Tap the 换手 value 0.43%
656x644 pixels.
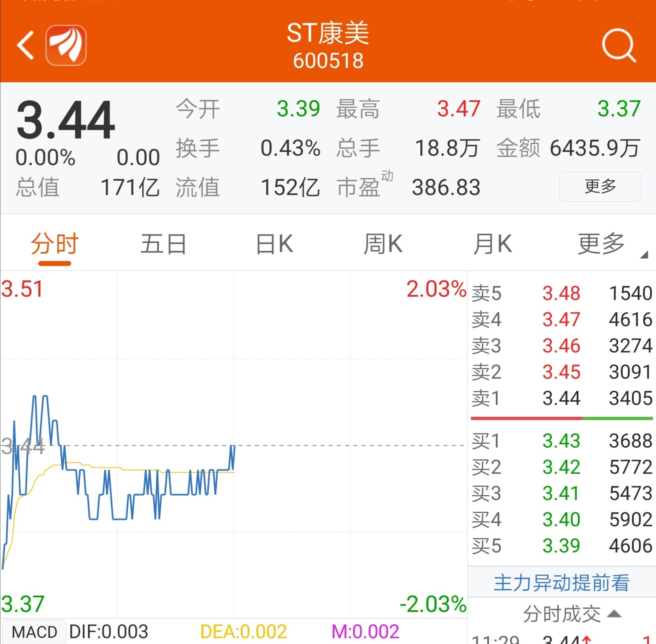(290, 148)
